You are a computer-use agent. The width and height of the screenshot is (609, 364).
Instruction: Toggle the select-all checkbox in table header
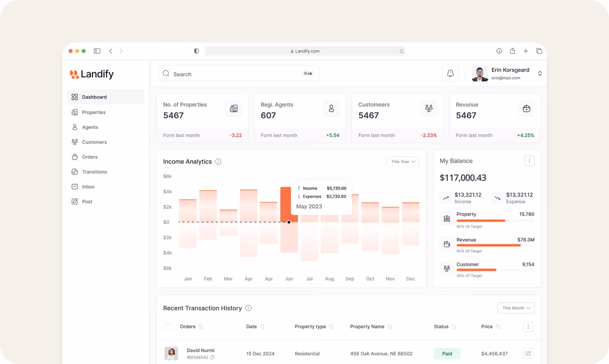tap(168, 326)
